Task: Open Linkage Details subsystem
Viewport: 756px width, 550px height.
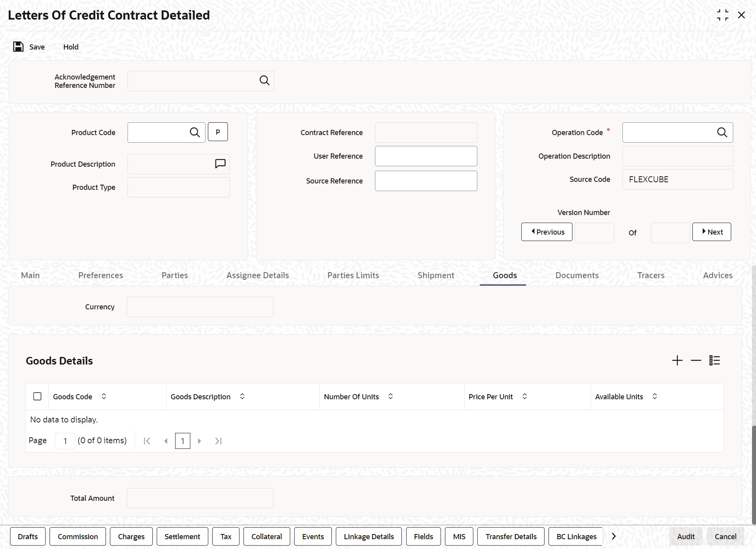Action: point(369,536)
